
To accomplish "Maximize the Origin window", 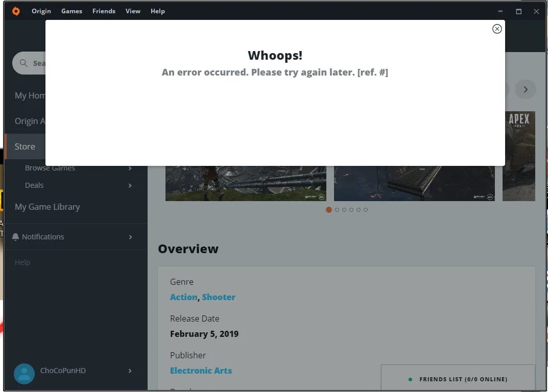I will [x=519, y=11].
